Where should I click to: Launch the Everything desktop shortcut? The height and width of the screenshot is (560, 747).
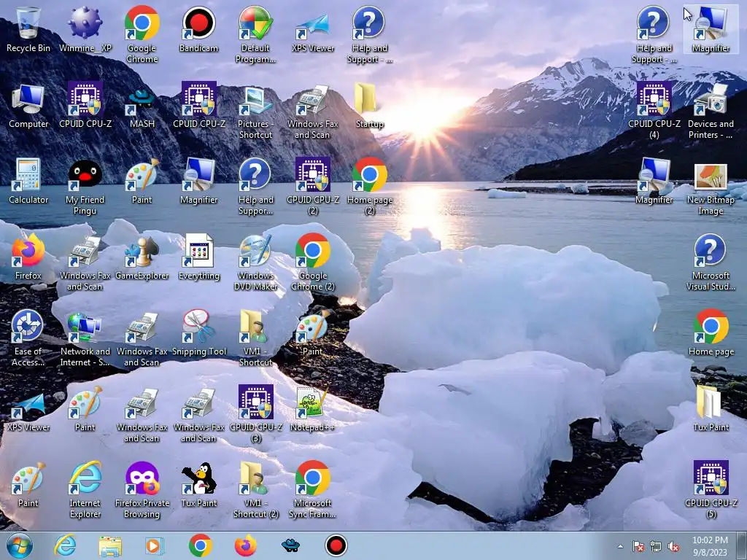(x=198, y=257)
